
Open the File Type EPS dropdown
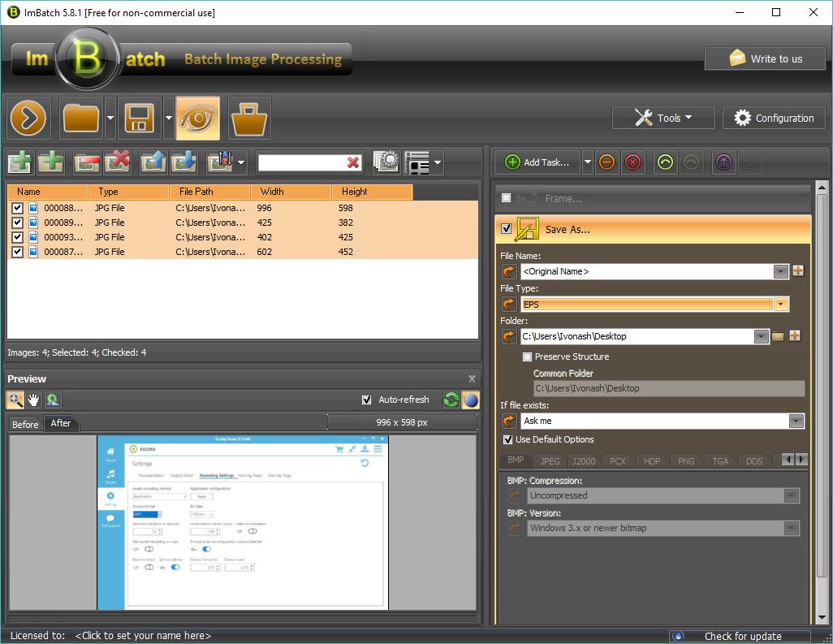tap(780, 305)
